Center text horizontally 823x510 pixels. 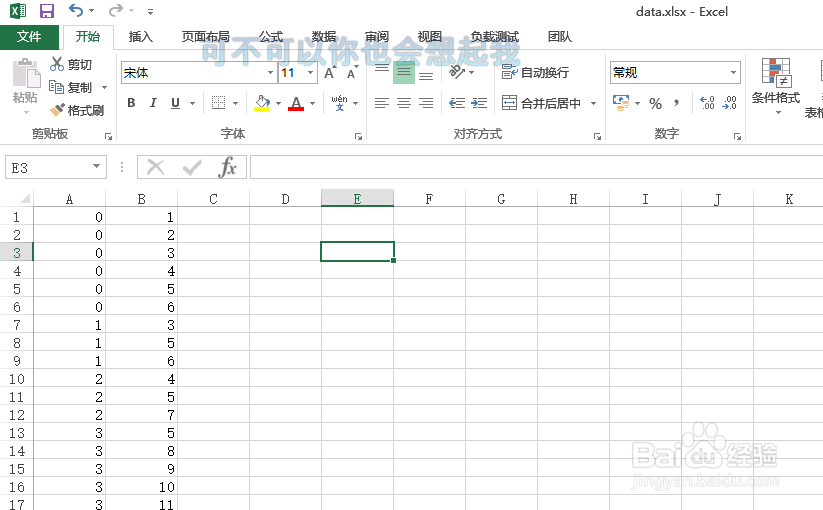(404, 103)
